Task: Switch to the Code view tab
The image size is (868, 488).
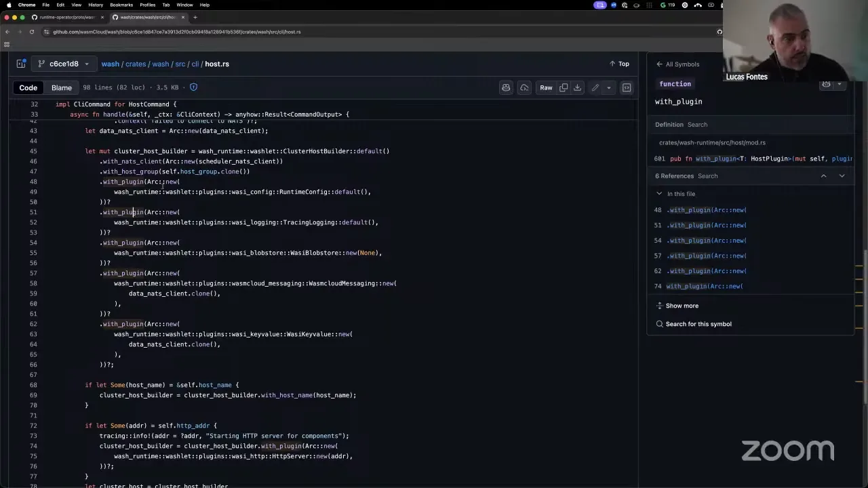Action: click(x=28, y=87)
